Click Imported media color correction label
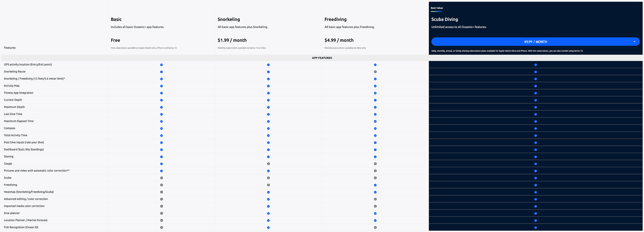This screenshot has width=644, height=232. click(24, 206)
